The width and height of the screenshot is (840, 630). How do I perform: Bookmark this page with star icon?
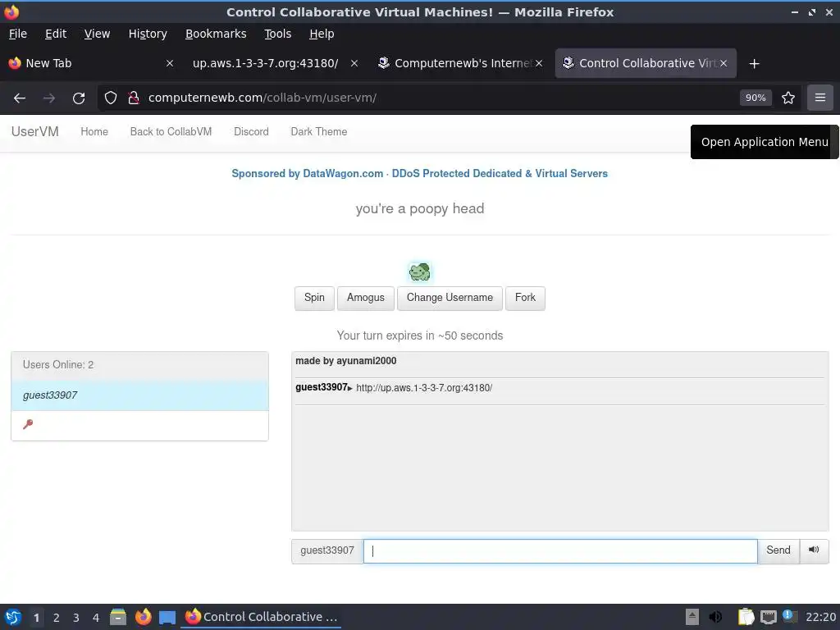[x=788, y=98]
